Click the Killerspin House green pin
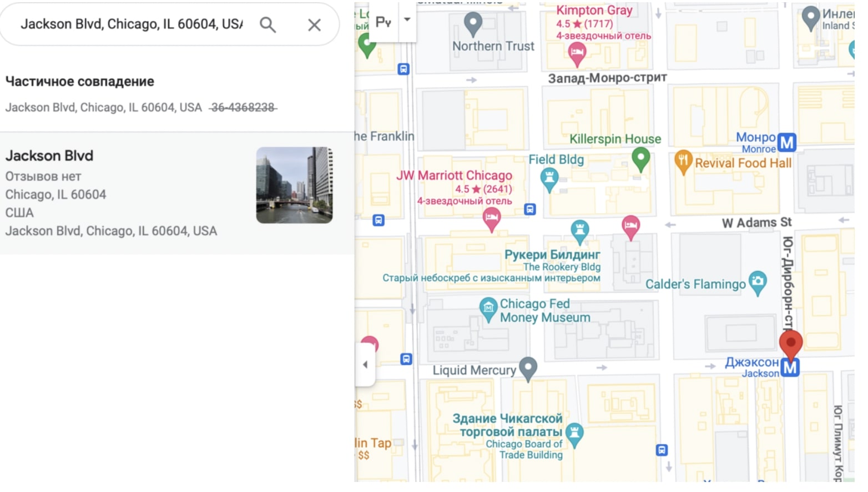 point(640,159)
